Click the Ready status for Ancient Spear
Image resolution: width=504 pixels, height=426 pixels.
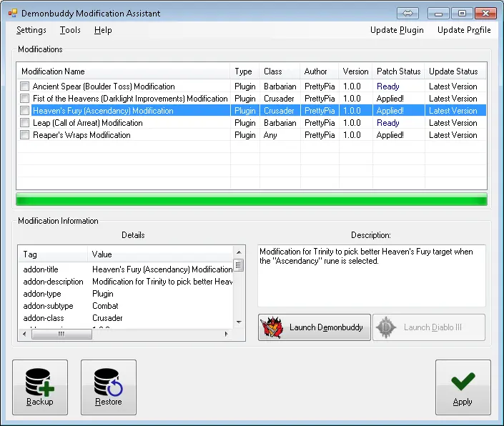388,86
